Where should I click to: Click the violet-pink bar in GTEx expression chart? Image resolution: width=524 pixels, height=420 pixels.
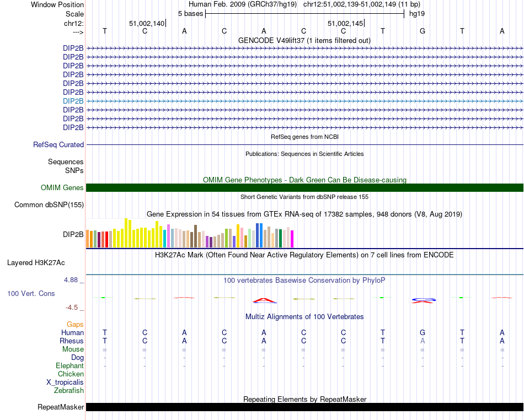click(x=168, y=236)
